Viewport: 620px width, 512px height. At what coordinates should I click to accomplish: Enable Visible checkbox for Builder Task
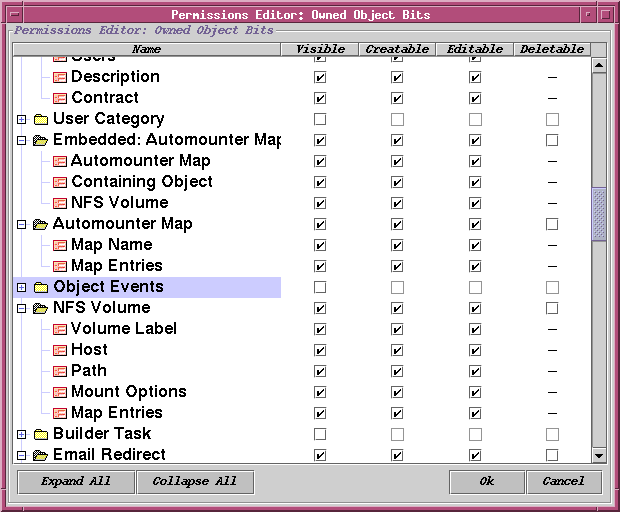click(320, 435)
